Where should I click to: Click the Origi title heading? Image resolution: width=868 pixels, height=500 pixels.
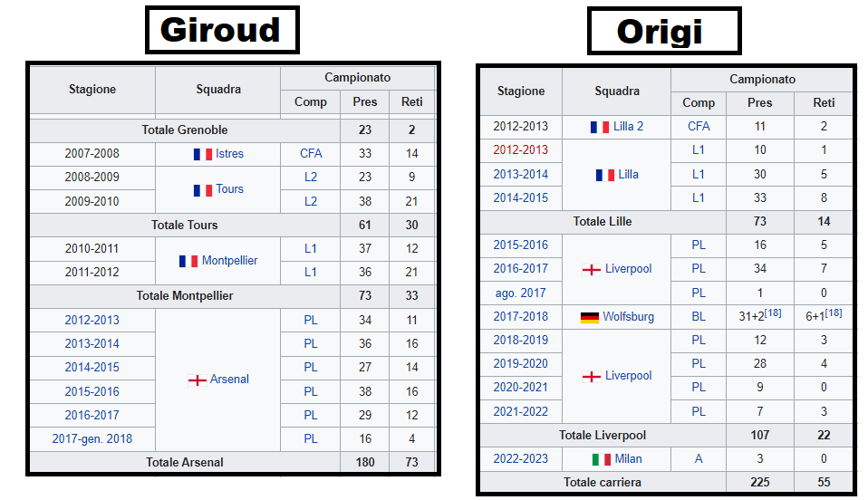click(x=660, y=33)
